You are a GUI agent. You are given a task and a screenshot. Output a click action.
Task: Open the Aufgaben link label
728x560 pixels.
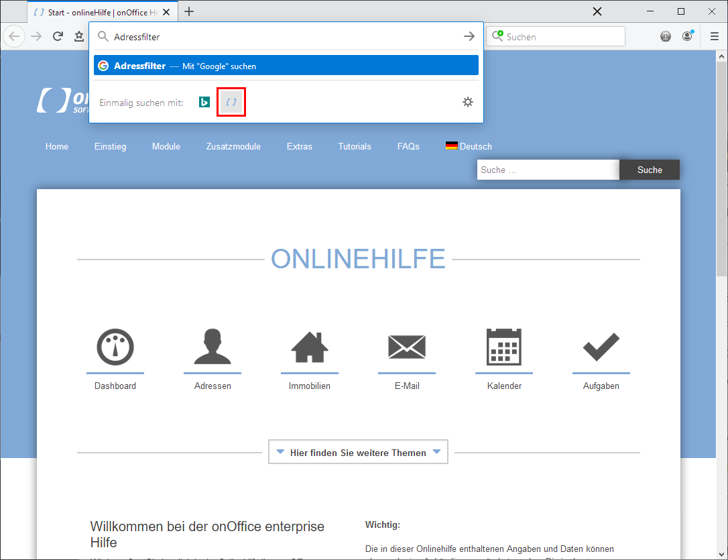tap(601, 386)
